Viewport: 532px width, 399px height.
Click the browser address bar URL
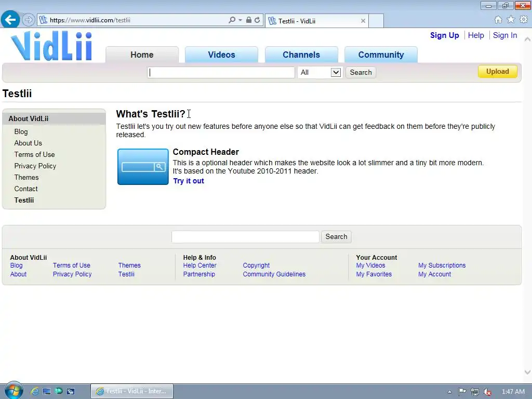coord(90,20)
